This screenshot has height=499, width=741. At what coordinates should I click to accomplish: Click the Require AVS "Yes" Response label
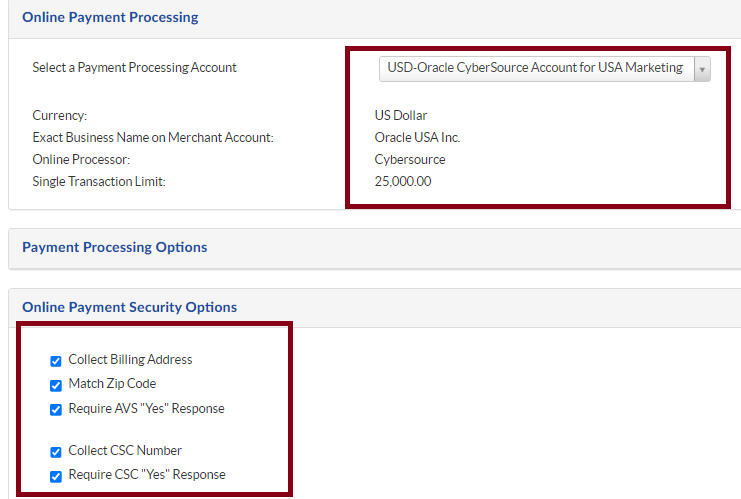146,409
